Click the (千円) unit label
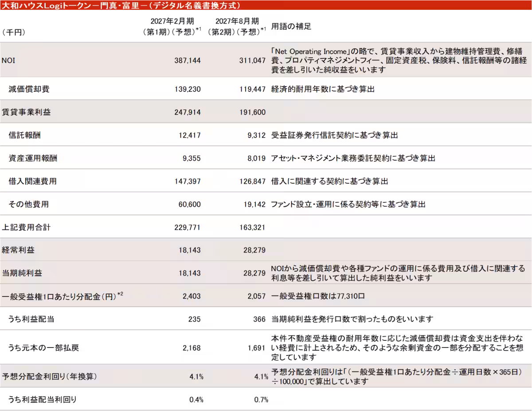Screen dimensions: 532x411 click(x=14, y=32)
